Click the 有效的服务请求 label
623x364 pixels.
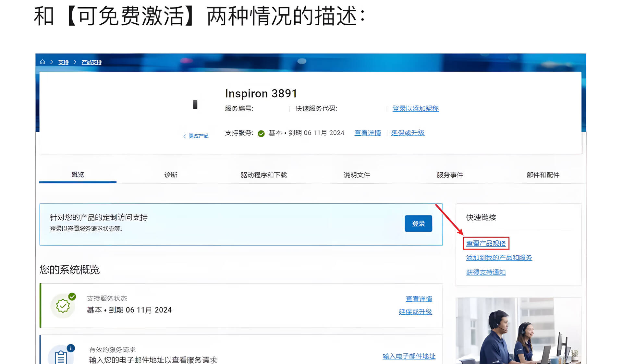112,350
